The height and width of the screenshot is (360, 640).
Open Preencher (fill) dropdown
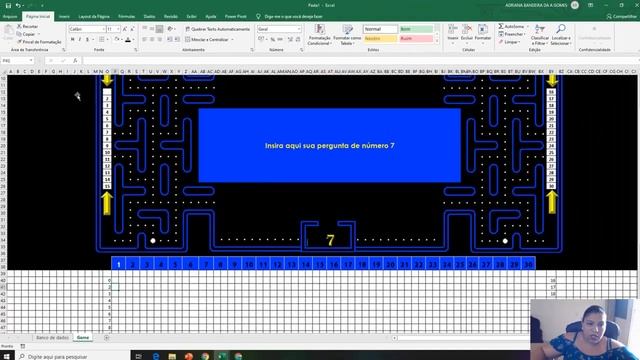pyautogui.click(x=512, y=34)
